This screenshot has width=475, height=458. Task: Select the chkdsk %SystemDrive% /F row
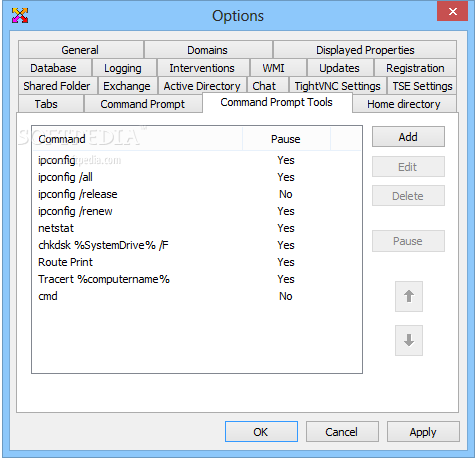coord(197,245)
